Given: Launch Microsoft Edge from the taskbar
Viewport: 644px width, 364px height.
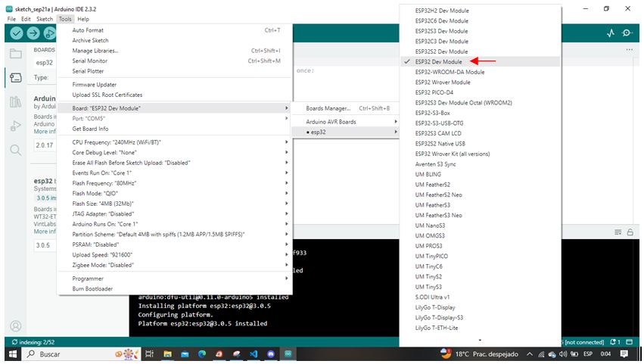Looking at the screenshot, I should tap(201, 353).
